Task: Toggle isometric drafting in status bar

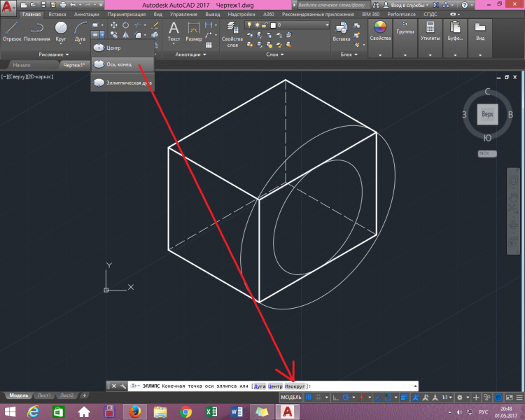Action: click(x=362, y=397)
